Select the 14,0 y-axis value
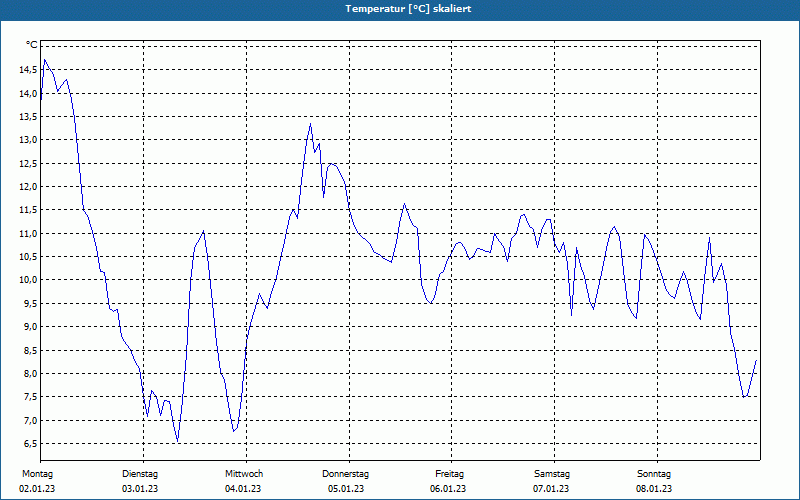 pos(28,93)
